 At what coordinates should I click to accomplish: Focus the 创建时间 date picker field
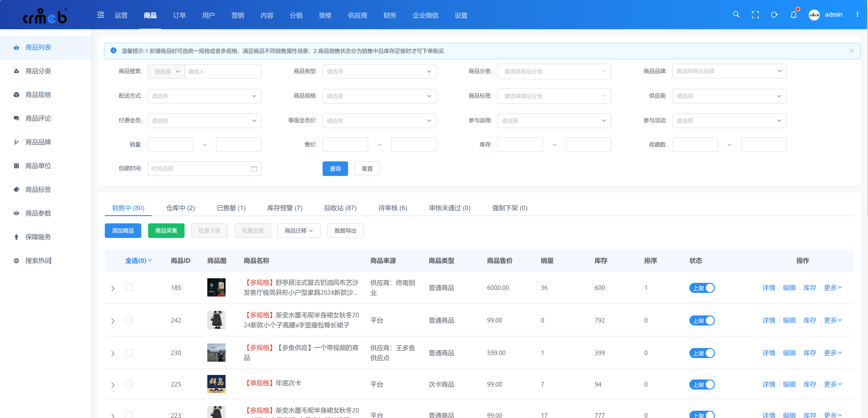click(204, 169)
